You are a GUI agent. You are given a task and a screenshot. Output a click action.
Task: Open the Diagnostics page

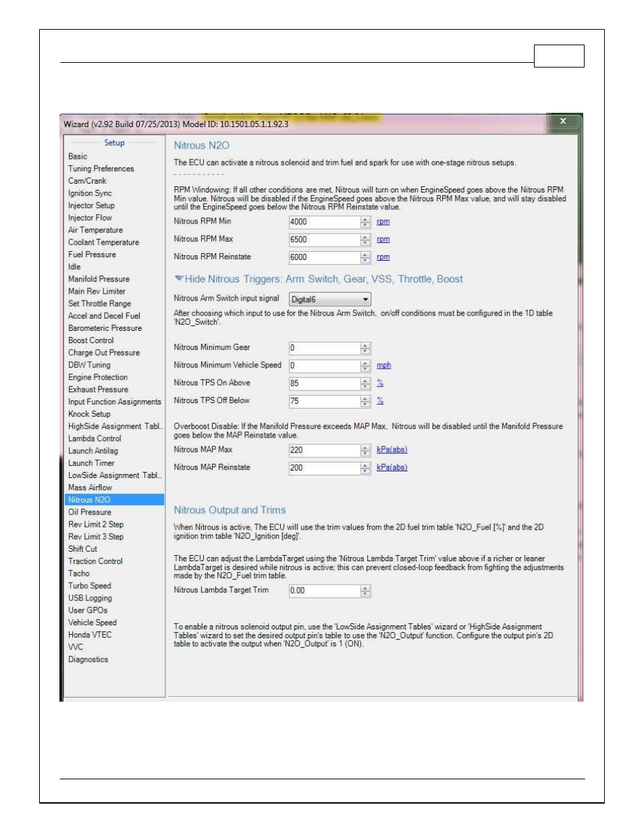pyautogui.click(x=88, y=660)
